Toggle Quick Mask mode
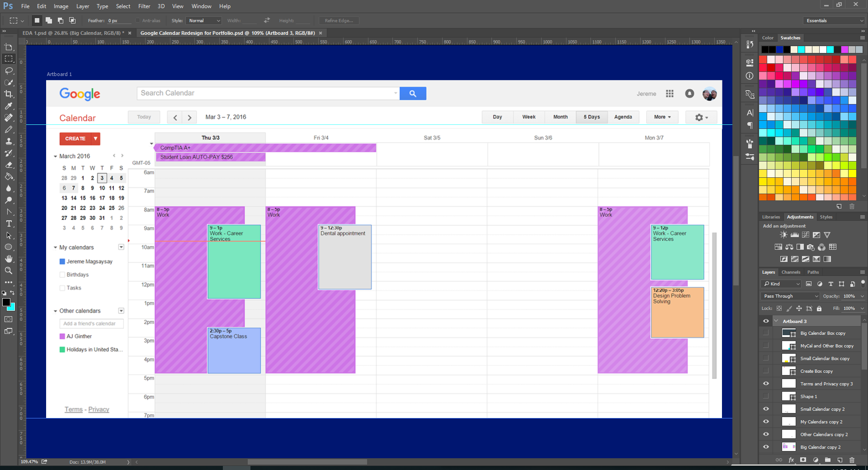 9,319
